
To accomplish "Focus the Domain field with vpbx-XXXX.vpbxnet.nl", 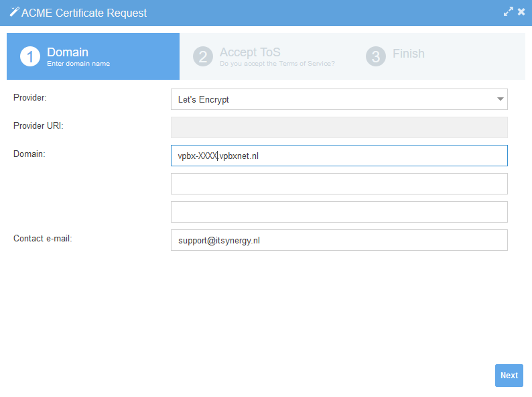I will coord(339,156).
